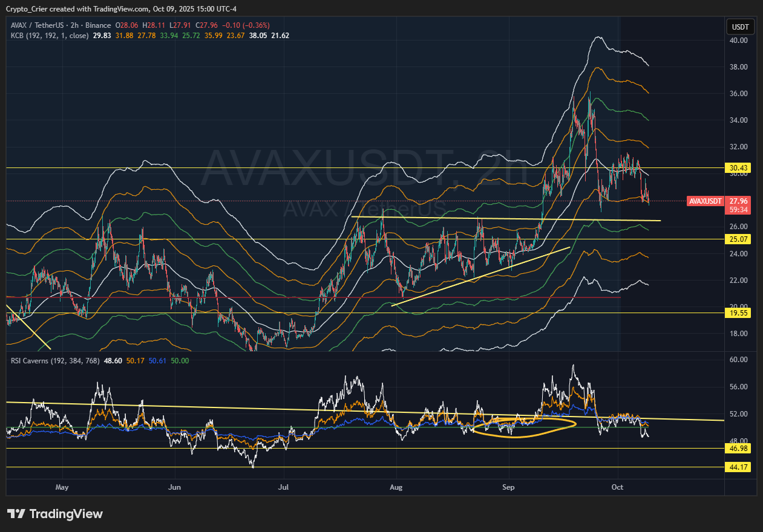Click the 32.00 price axis tick
Image resolution: width=763 pixels, height=532 pixels.
[739, 147]
